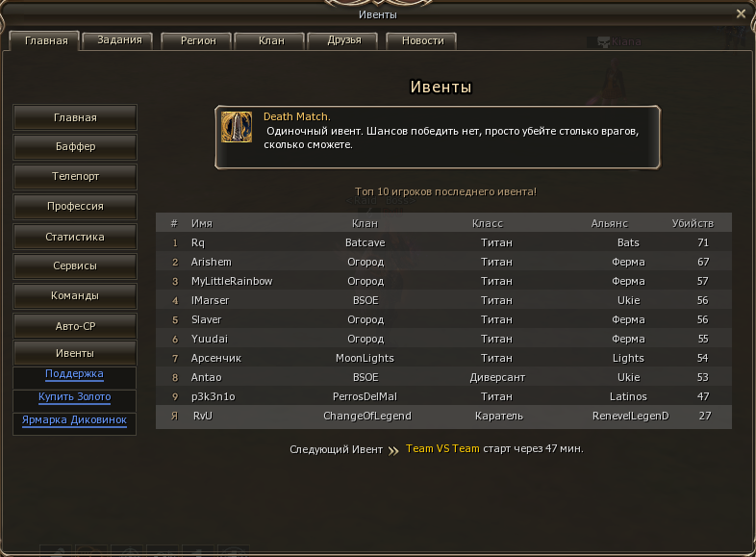Click the Купить Золото link

tap(75, 397)
